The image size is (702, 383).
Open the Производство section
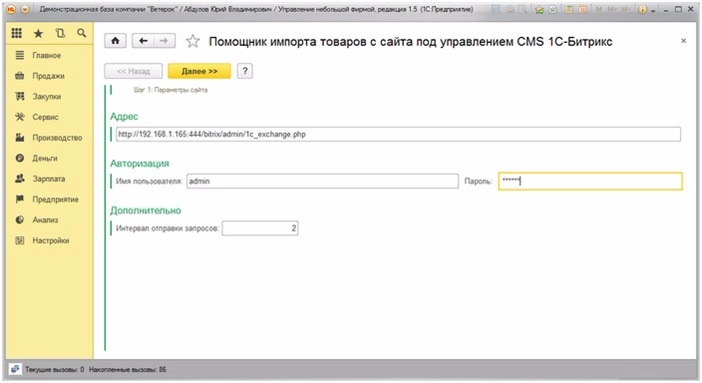[49, 138]
